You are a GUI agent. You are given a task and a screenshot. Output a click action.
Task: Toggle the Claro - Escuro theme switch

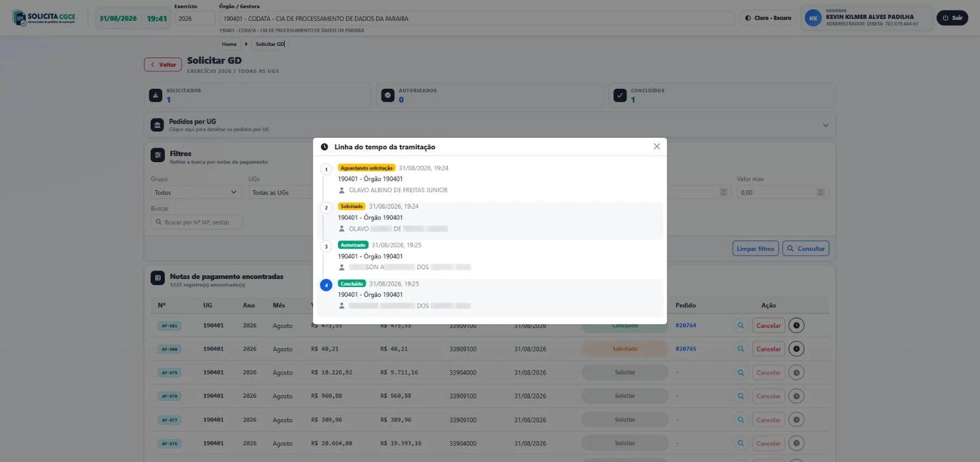coord(768,18)
